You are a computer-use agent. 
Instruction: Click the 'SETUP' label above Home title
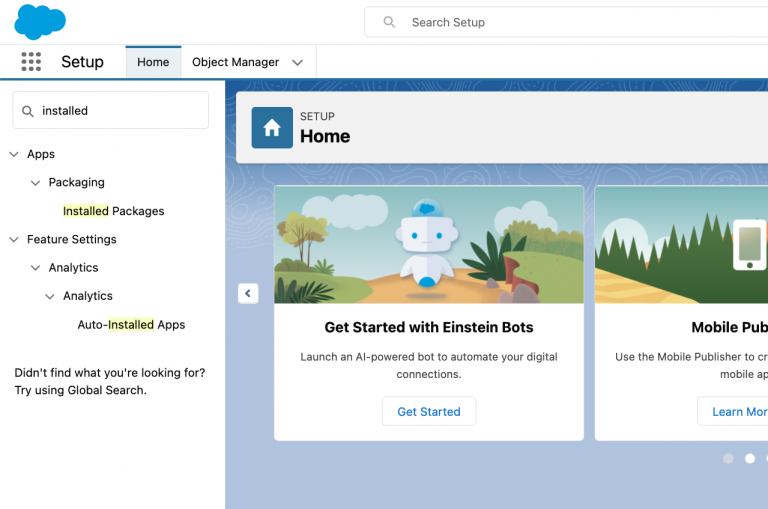(317, 117)
